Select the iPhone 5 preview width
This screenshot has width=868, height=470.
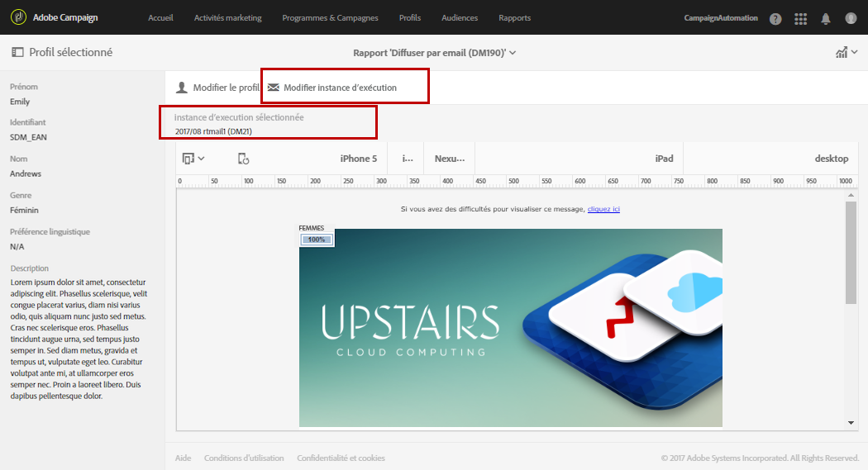358,159
